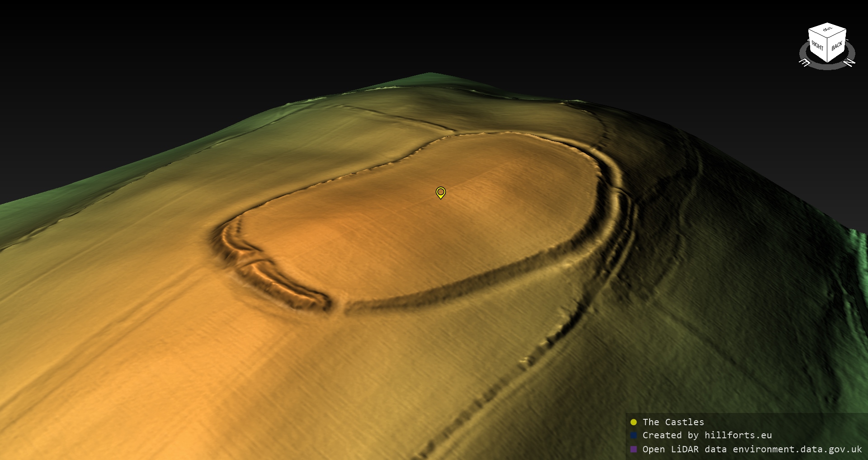Click the entrance gap in the southern rampart
Screen dimensions: 868x460
(338, 308)
